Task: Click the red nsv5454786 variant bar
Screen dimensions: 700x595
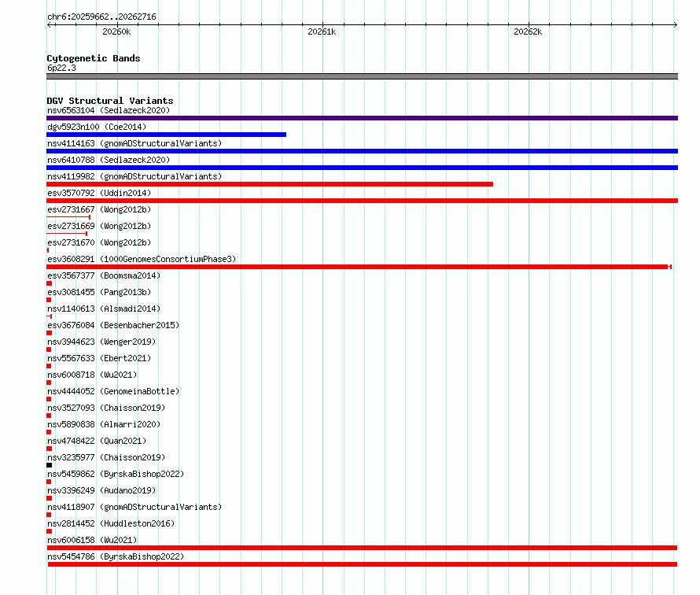Action: [x=363, y=564]
